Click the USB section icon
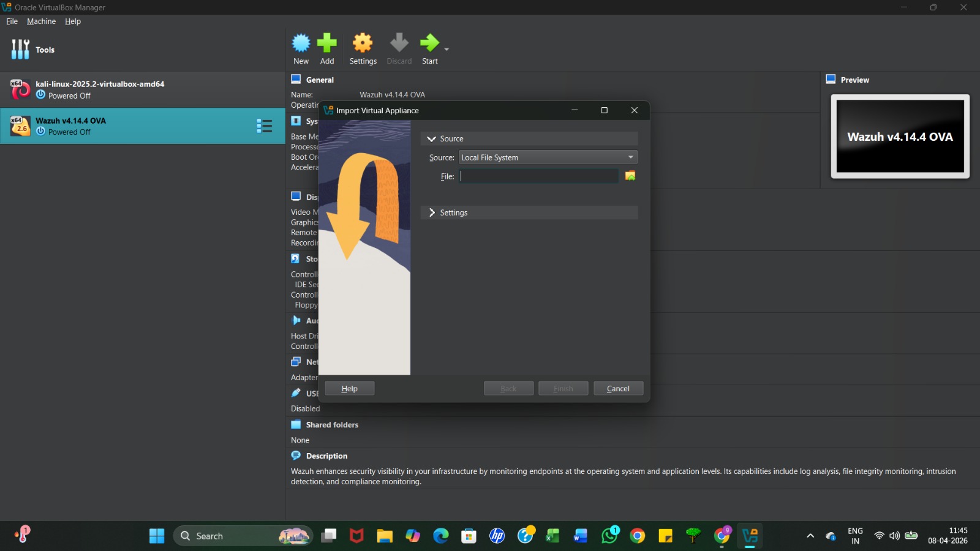This screenshot has height=551, width=980. (296, 393)
